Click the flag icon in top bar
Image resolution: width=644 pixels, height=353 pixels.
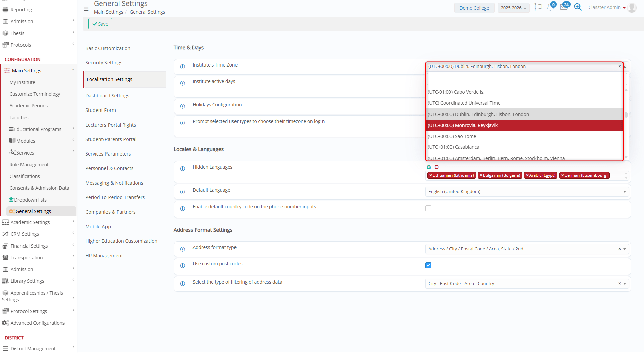[538, 7]
